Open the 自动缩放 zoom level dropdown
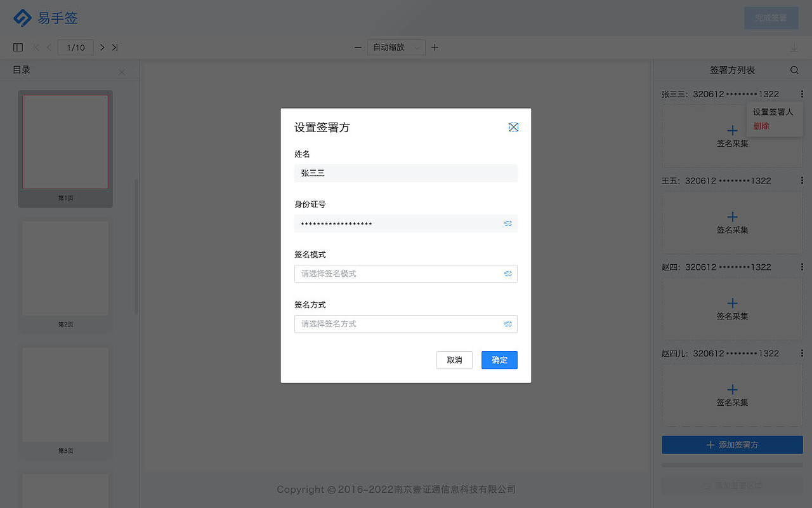Viewport: 812px width, 508px height. click(396, 47)
